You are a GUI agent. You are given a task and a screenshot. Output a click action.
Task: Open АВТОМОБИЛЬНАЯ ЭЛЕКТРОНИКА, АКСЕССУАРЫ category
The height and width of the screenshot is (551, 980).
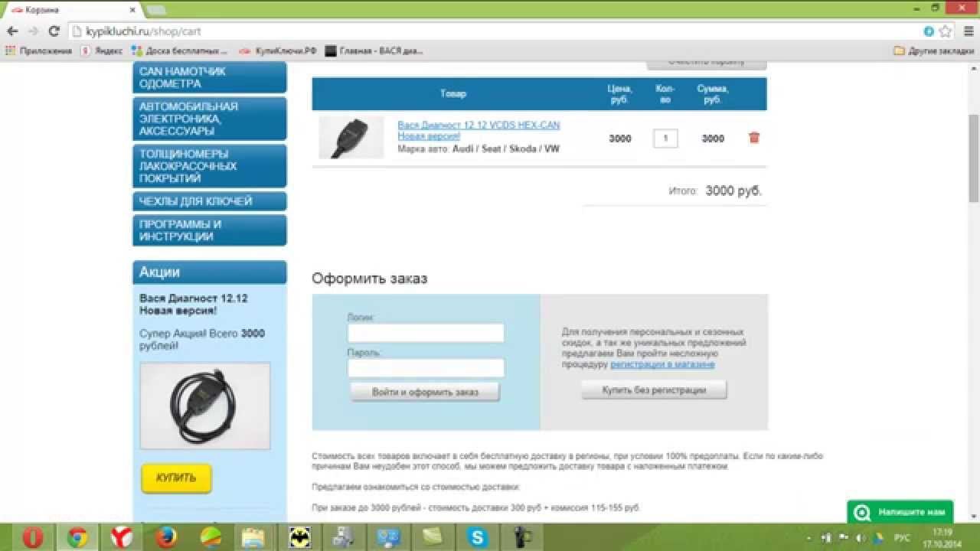pyautogui.click(x=210, y=119)
